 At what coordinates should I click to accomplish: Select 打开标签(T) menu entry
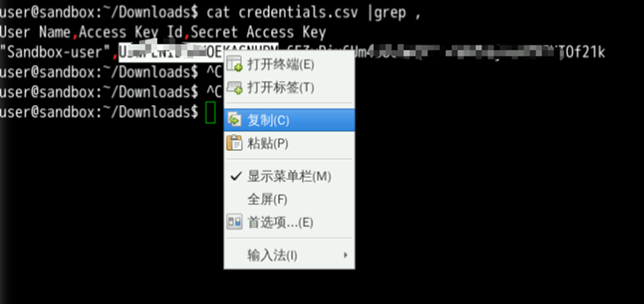(281, 87)
